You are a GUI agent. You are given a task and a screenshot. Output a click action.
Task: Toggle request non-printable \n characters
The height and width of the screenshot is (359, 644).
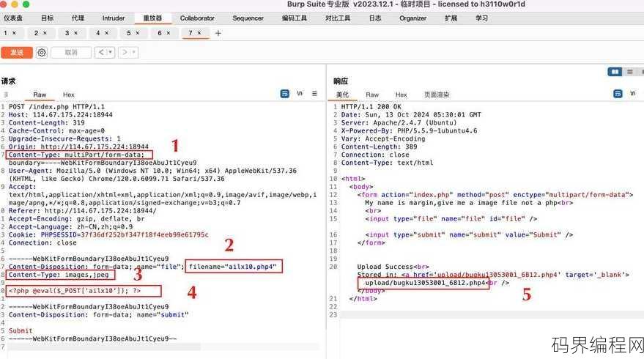(300, 94)
